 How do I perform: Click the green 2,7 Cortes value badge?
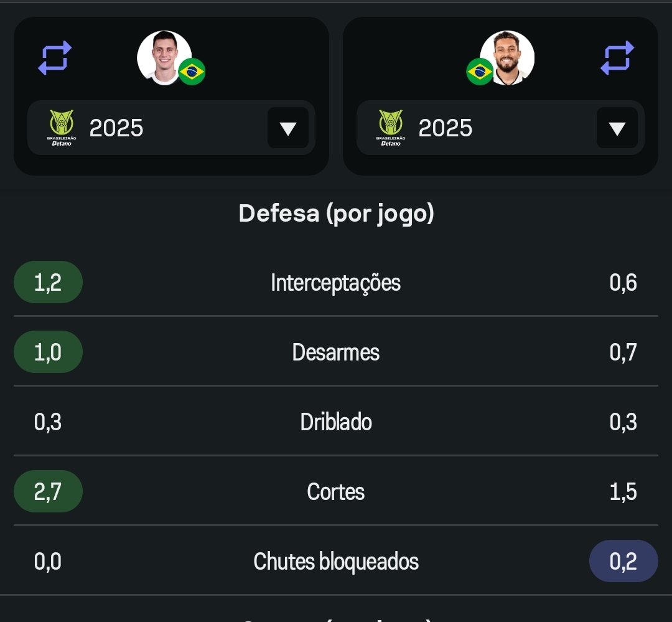(48, 492)
